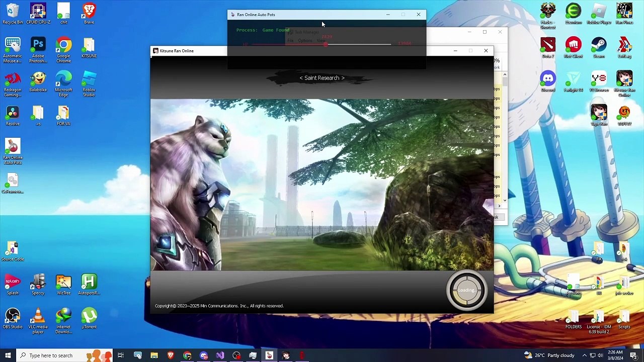This screenshot has height=362, width=644.
Task: Launch CPUID CPU-Z from the desktop
Action: [x=38, y=14]
